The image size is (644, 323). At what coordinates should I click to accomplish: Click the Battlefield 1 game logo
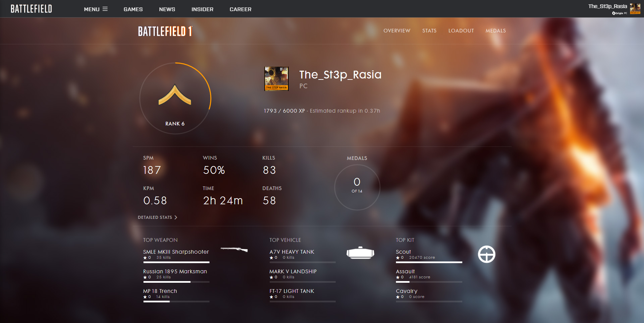point(165,31)
